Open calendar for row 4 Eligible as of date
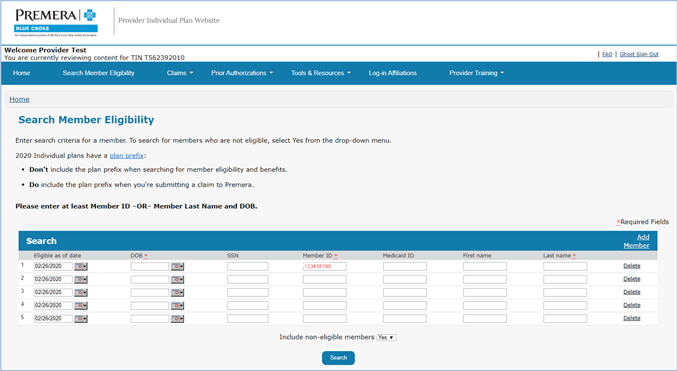Image resolution: width=677 pixels, height=371 pixels. coord(81,306)
